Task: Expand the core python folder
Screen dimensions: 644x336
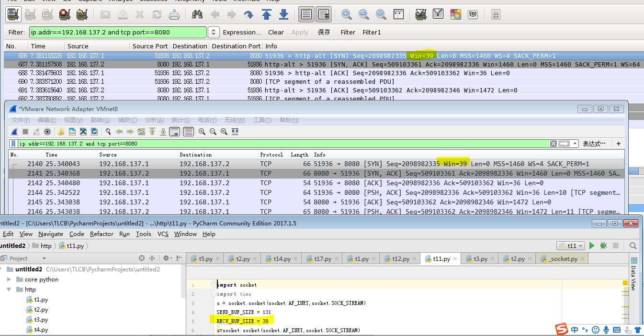Action: click(x=9, y=280)
